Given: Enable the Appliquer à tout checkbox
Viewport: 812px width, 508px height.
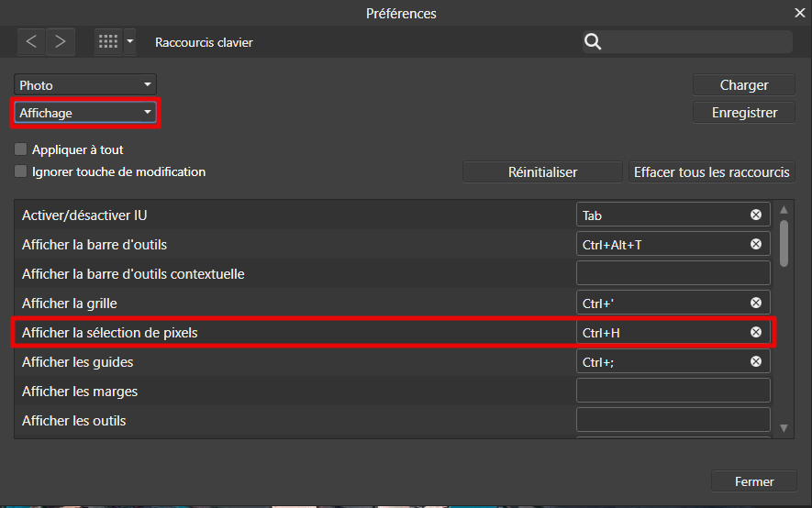Looking at the screenshot, I should point(21,149).
